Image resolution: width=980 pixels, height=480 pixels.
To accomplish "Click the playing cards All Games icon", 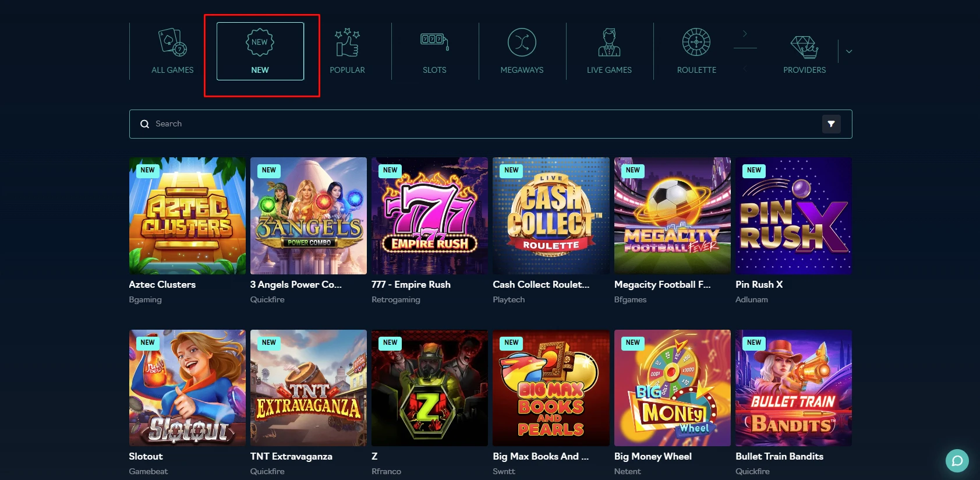I will tap(173, 42).
